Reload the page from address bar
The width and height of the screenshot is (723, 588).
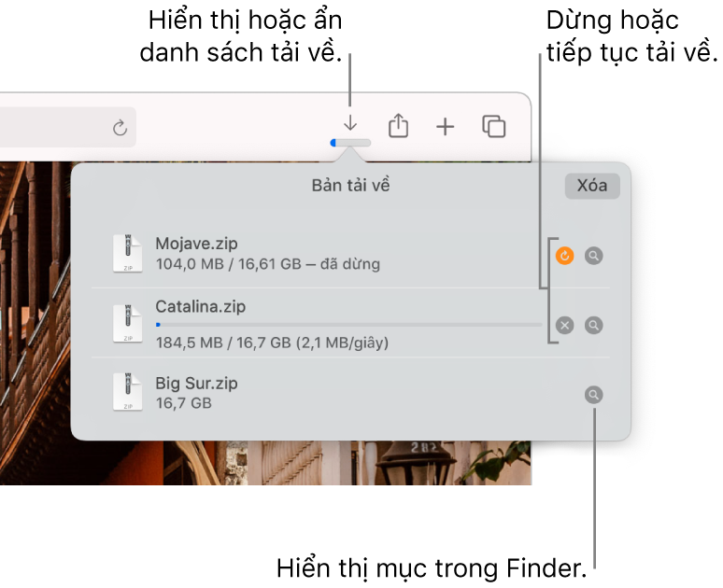[120, 128]
